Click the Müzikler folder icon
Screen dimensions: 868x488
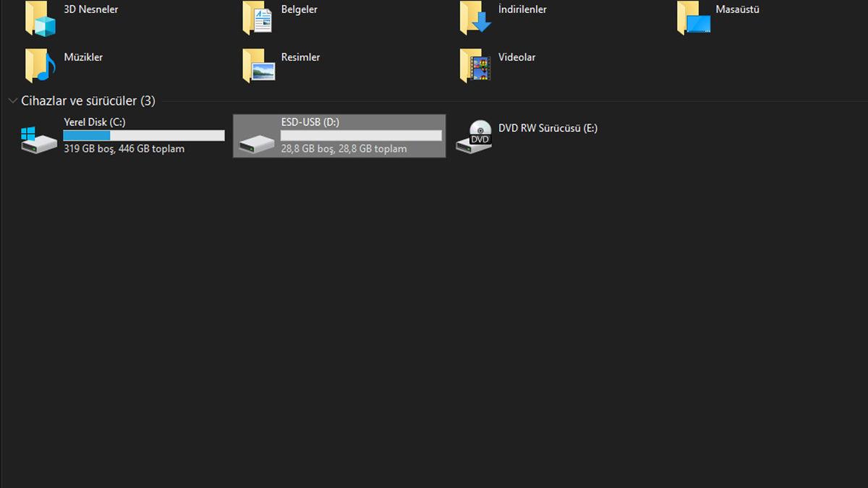tap(40, 66)
